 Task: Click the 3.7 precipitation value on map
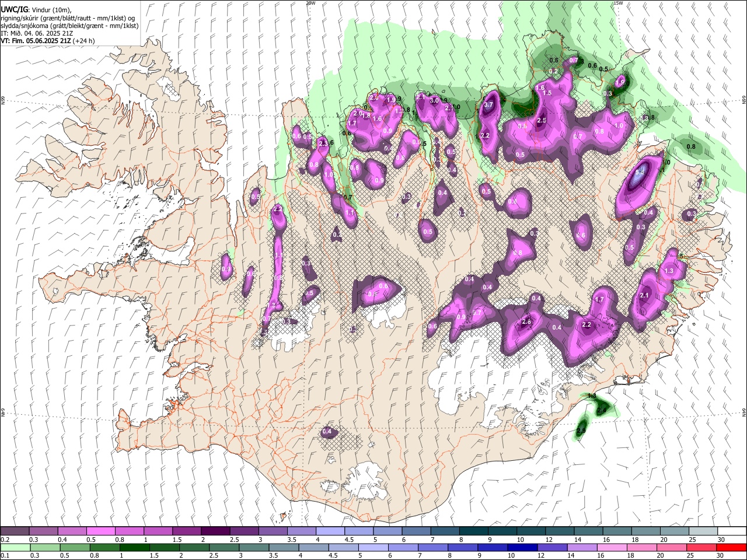489,105
